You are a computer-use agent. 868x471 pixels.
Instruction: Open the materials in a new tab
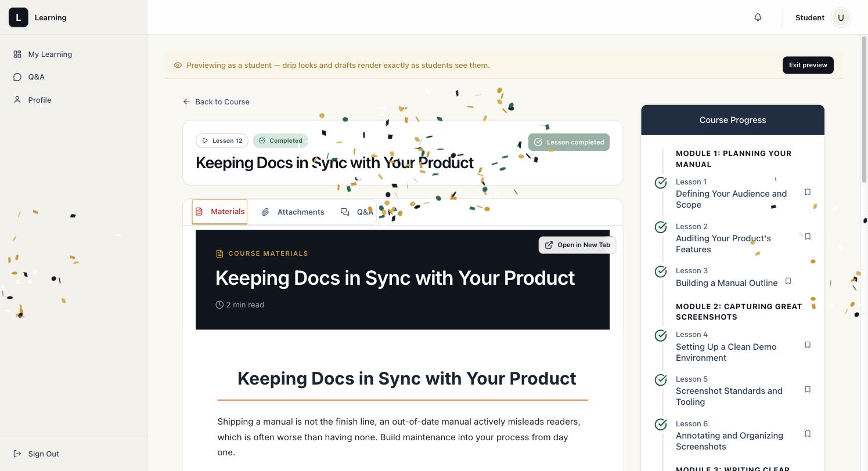pyautogui.click(x=577, y=245)
